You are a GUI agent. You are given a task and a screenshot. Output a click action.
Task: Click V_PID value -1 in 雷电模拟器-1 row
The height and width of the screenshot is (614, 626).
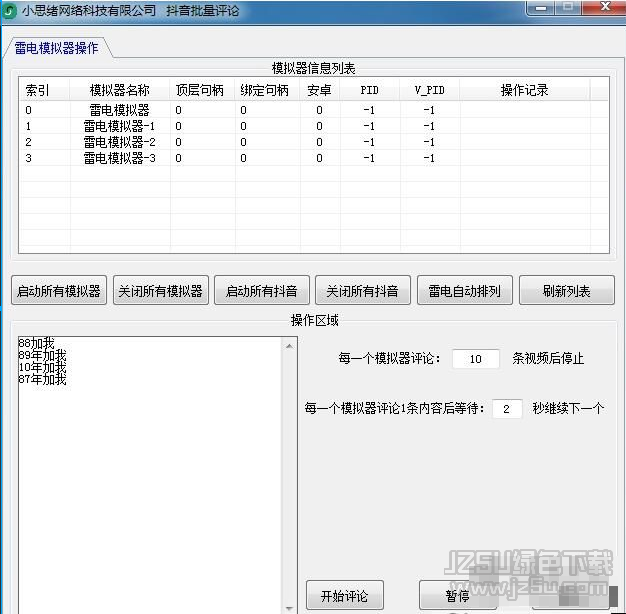pos(429,126)
